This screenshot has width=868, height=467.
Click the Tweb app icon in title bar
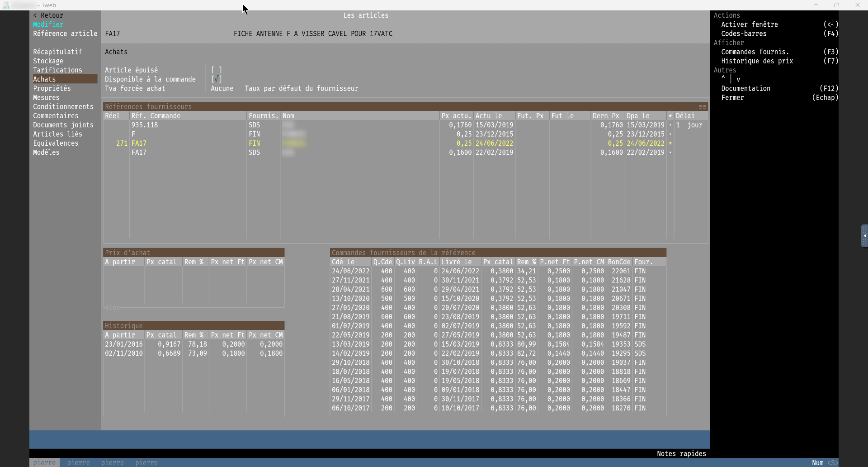pyautogui.click(x=6, y=5)
